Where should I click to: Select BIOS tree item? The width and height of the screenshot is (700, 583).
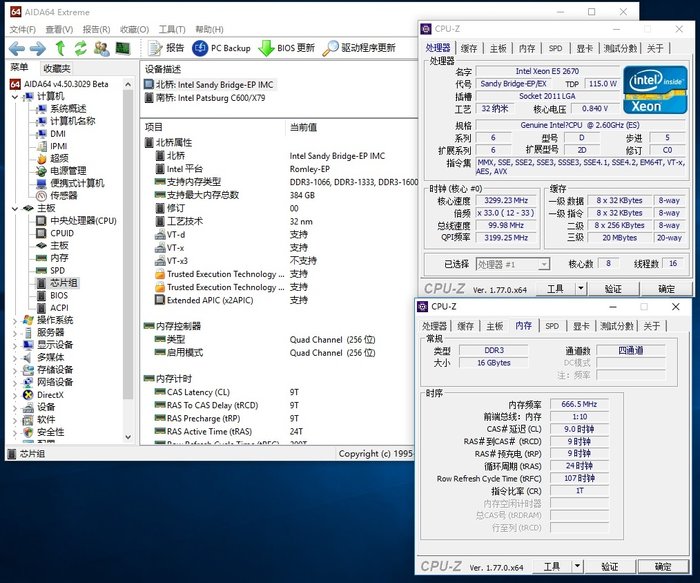[x=58, y=295]
